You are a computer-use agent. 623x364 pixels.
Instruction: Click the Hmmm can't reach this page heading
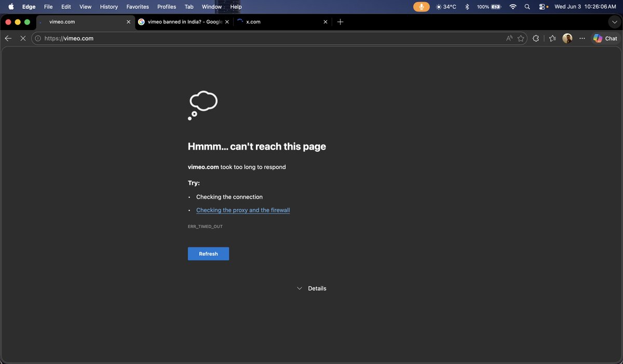tap(257, 146)
